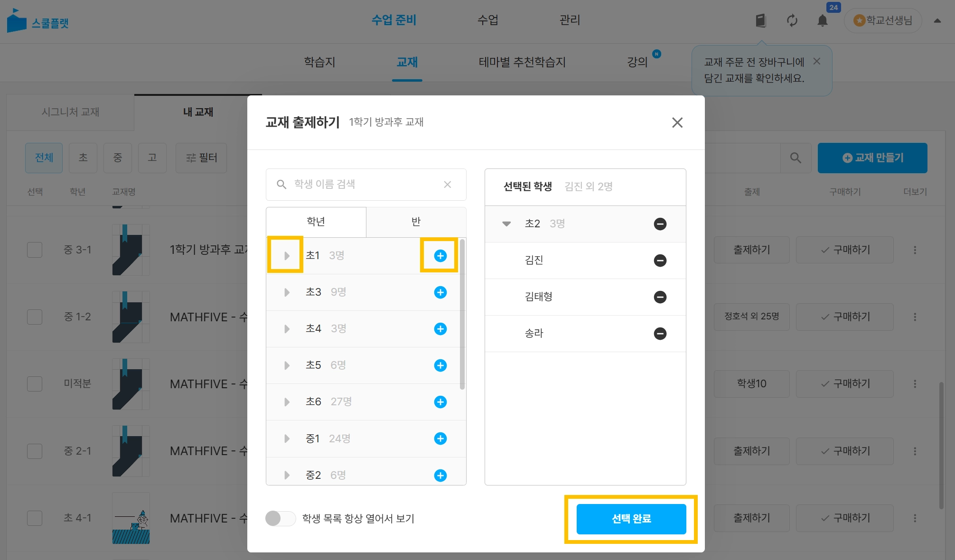Add 초1 grade students with plus icon
Screen dimensions: 955x560
(440, 256)
